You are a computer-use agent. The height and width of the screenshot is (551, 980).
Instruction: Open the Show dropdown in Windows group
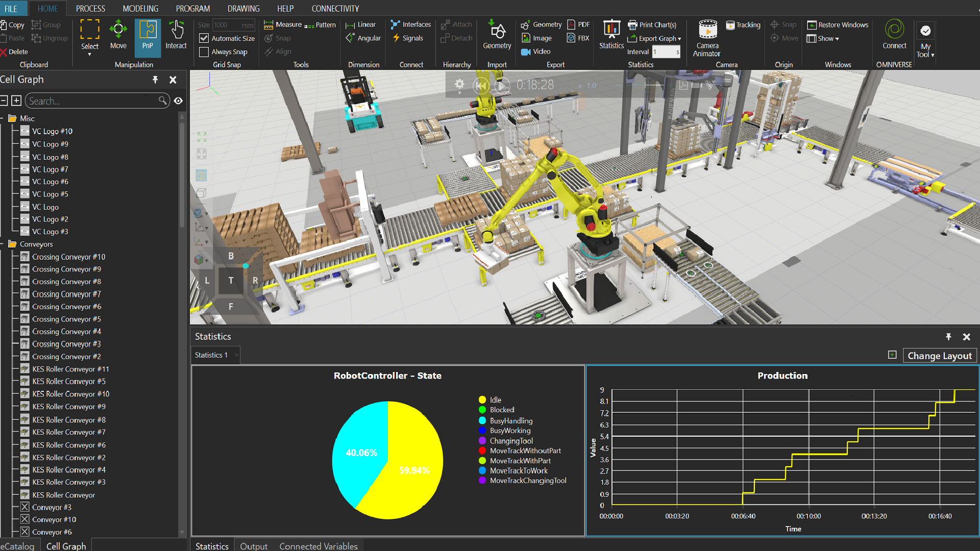[823, 38]
